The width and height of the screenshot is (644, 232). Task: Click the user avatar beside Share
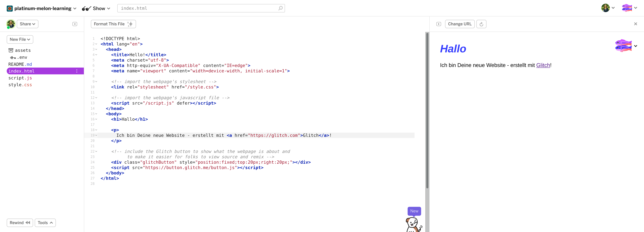pos(11,24)
